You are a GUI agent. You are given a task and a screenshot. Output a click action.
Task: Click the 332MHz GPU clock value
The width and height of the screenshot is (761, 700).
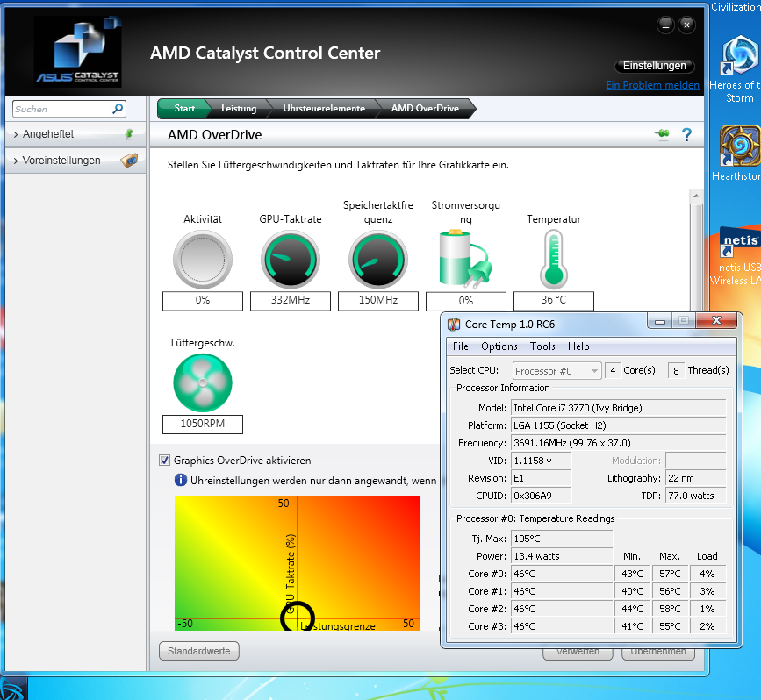point(291,300)
